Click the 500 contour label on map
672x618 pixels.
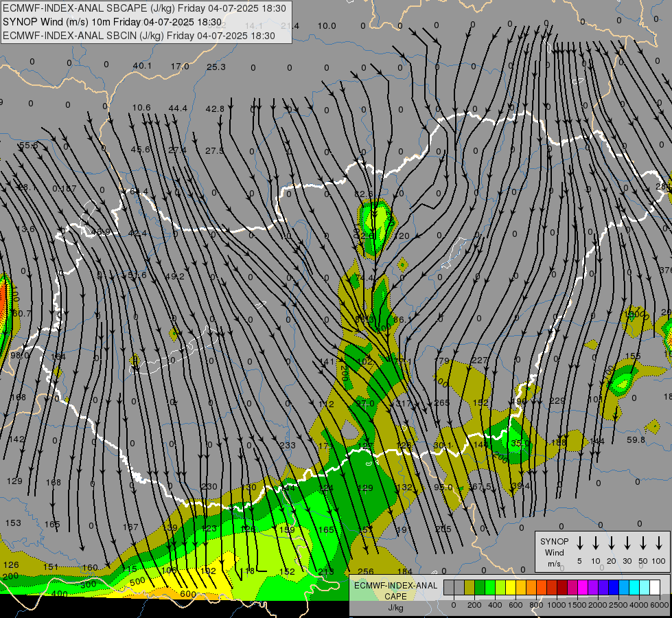(x=137, y=582)
